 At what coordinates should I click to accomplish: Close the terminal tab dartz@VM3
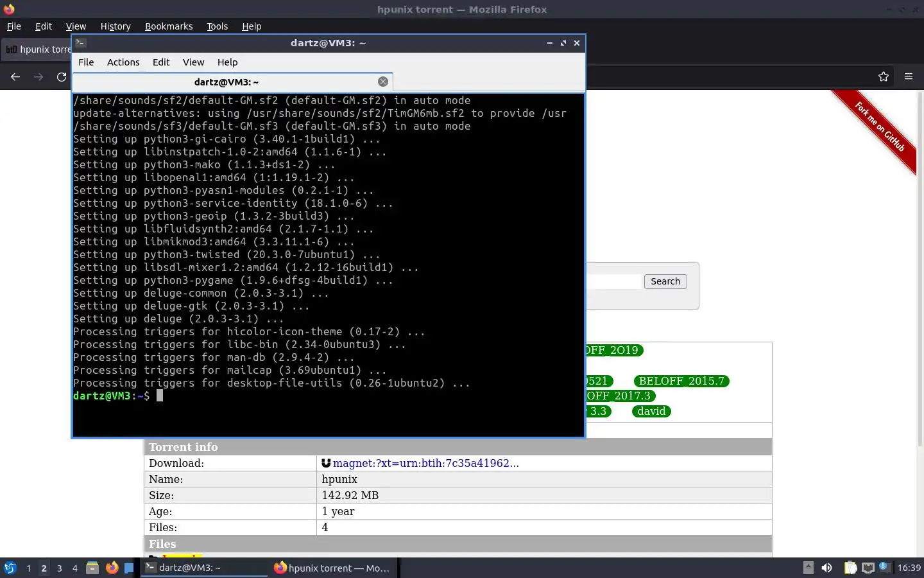pyautogui.click(x=383, y=82)
